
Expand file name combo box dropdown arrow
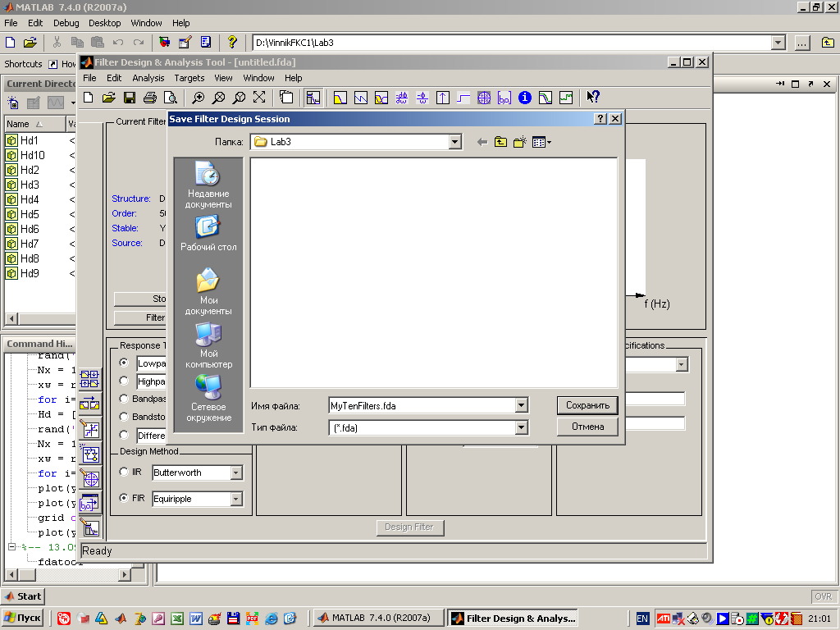[x=521, y=405]
